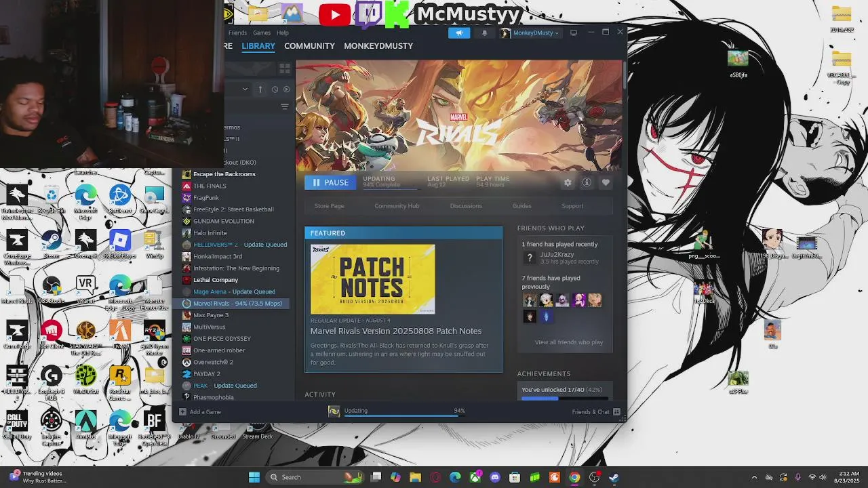
Task: Open Xbox app in taskbar
Action: tap(475, 477)
